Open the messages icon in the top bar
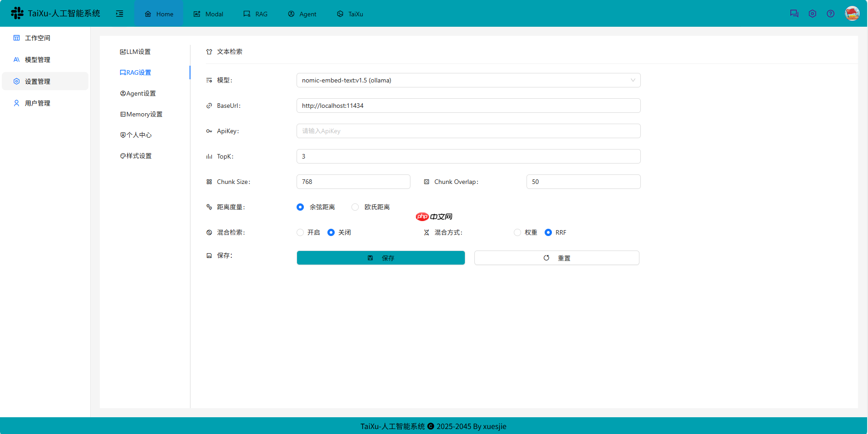The height and width of the screenshot is (434, 868). pyautogui.click(x=794, y=13)
